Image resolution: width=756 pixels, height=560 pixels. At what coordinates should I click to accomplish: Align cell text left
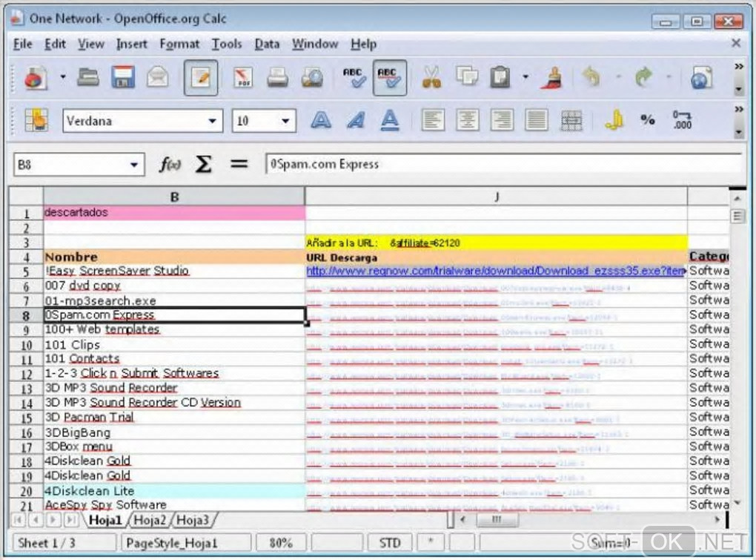[x=433, y=120]
